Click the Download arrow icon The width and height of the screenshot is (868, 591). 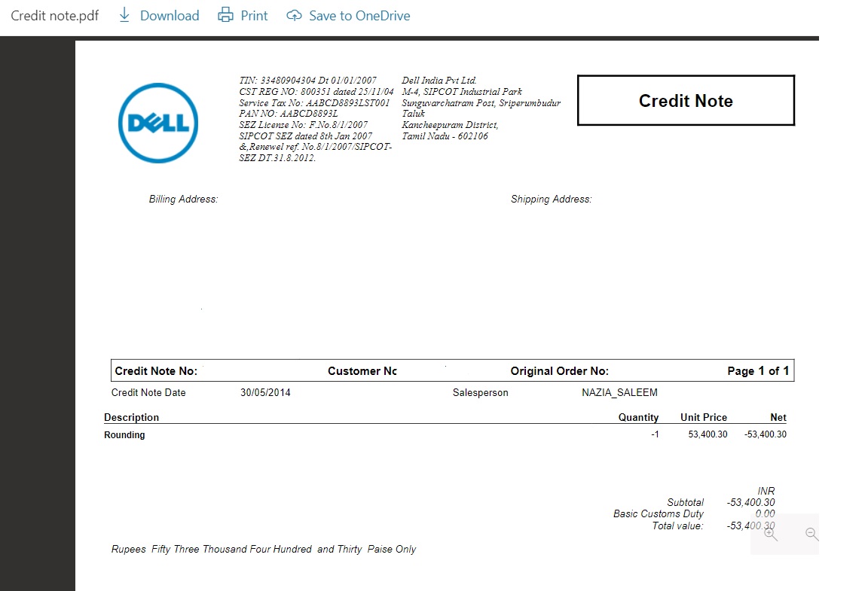tap(125, 15)
